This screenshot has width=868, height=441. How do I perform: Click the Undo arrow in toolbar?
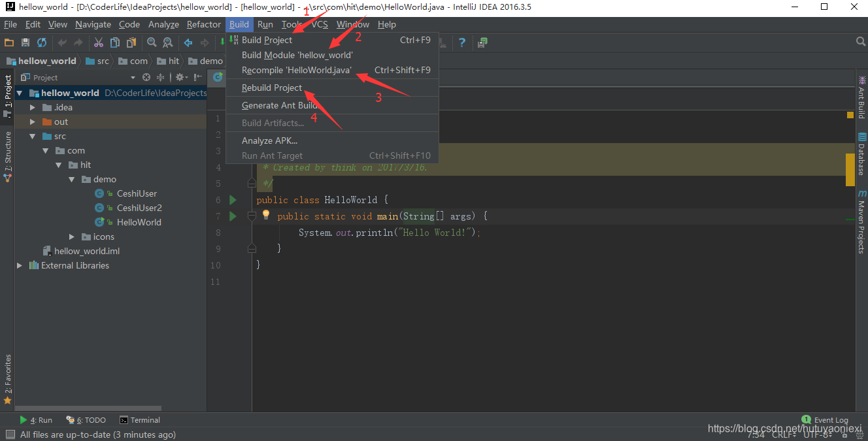[63, 42]
